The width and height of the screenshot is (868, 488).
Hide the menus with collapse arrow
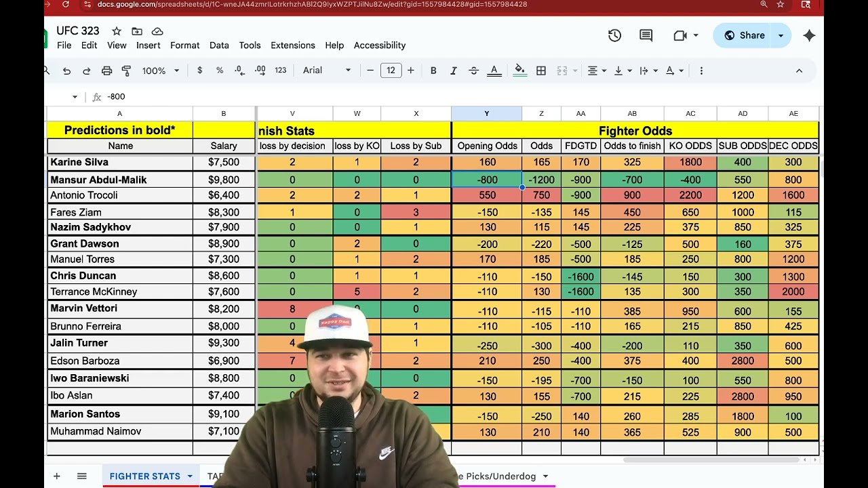click(x=799, y=70)
